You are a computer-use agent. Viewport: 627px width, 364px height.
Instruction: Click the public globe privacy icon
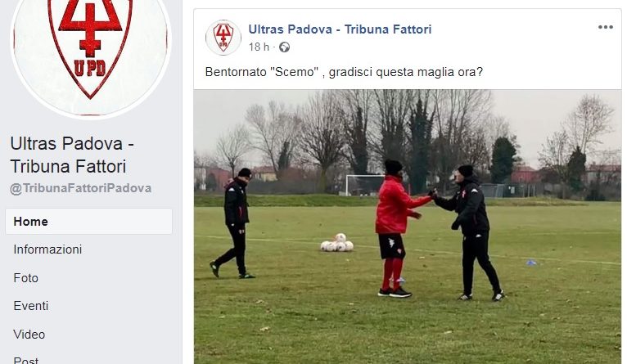[x=284, y=47]
